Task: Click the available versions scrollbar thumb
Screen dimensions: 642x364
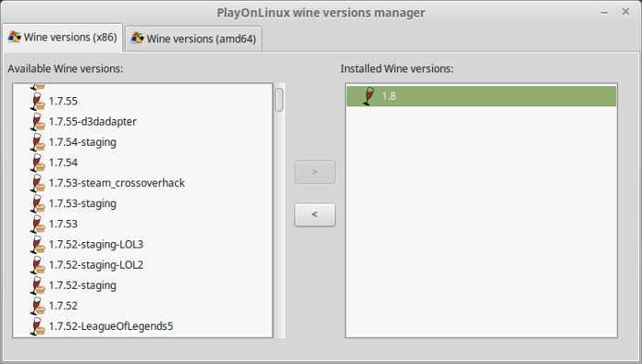Action: point(279,100)
